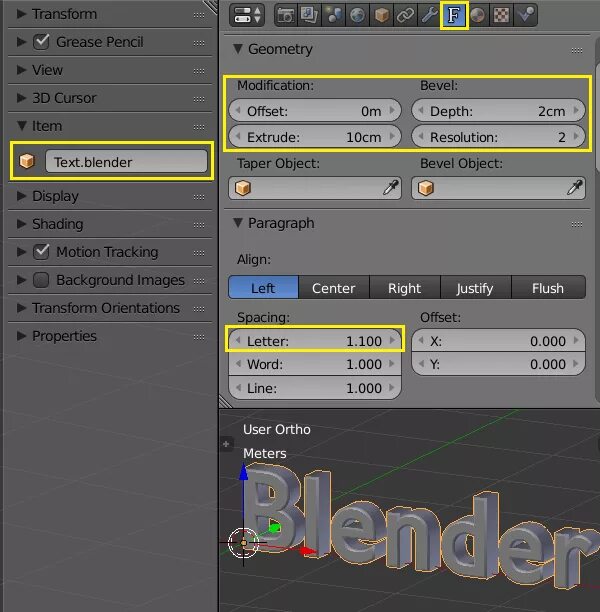Click the Line spacing 1.000 field

pos(315,388)
